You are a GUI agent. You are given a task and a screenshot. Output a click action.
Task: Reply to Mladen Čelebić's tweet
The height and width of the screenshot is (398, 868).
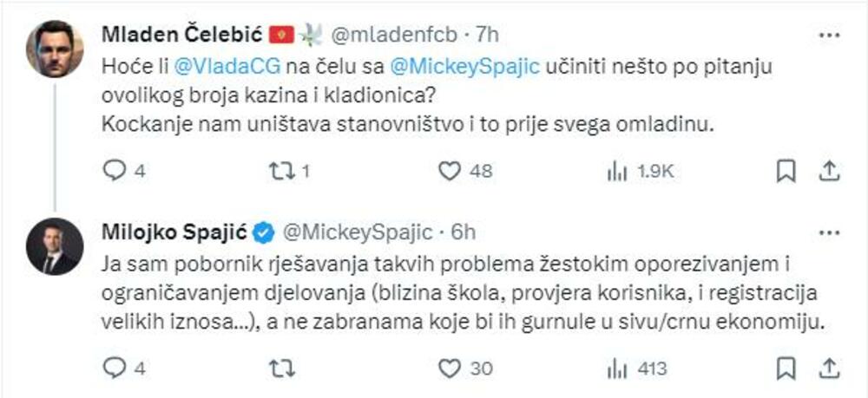tap(115, 172)
